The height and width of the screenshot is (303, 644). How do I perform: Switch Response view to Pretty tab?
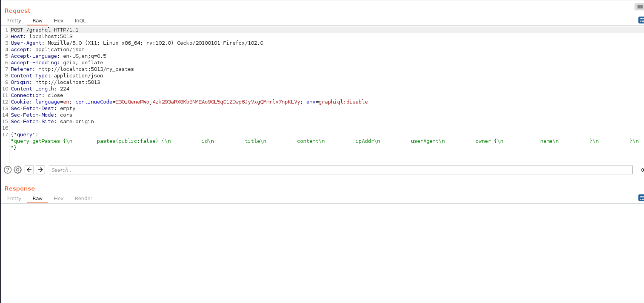tap(14, 199)
